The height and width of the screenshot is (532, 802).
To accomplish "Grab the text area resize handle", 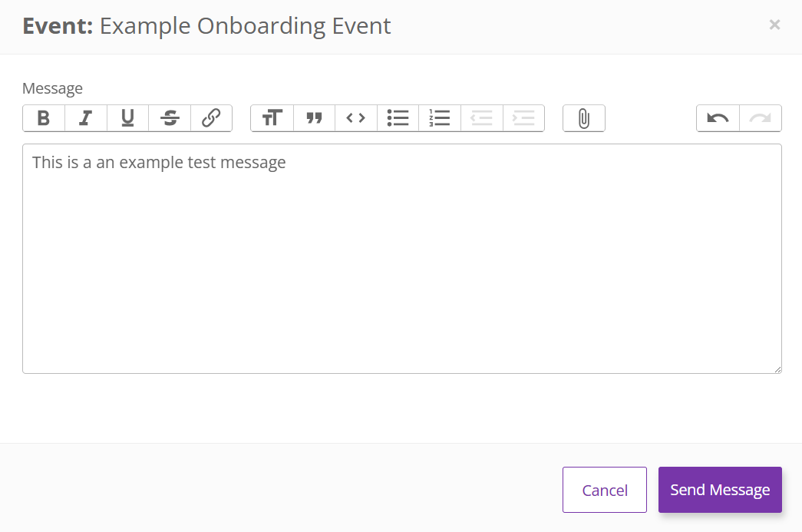I will (x=777, y=369).
